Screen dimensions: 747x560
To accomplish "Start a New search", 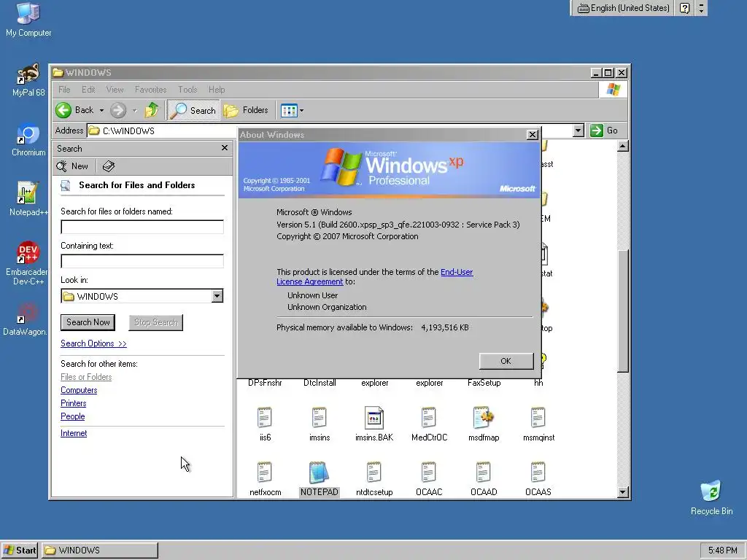I will tap(72, 166).
